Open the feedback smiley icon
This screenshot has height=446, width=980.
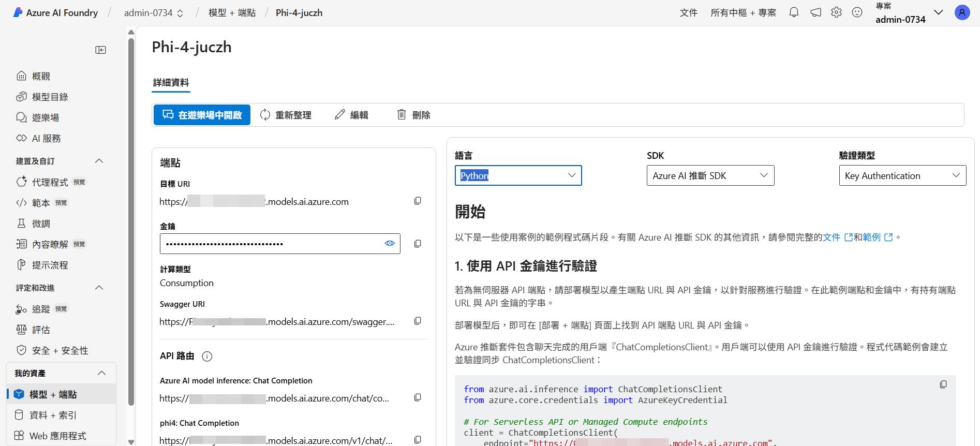coord(857,12)
